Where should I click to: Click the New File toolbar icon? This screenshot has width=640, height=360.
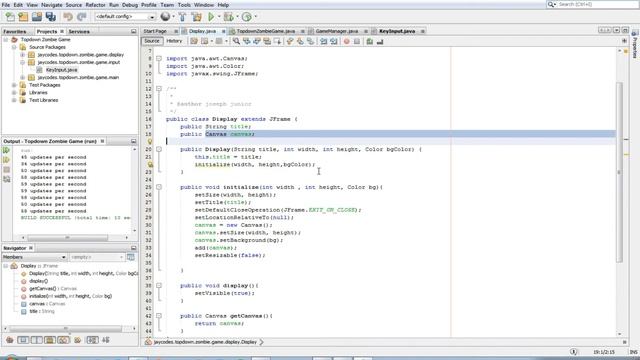click(10, 17)
